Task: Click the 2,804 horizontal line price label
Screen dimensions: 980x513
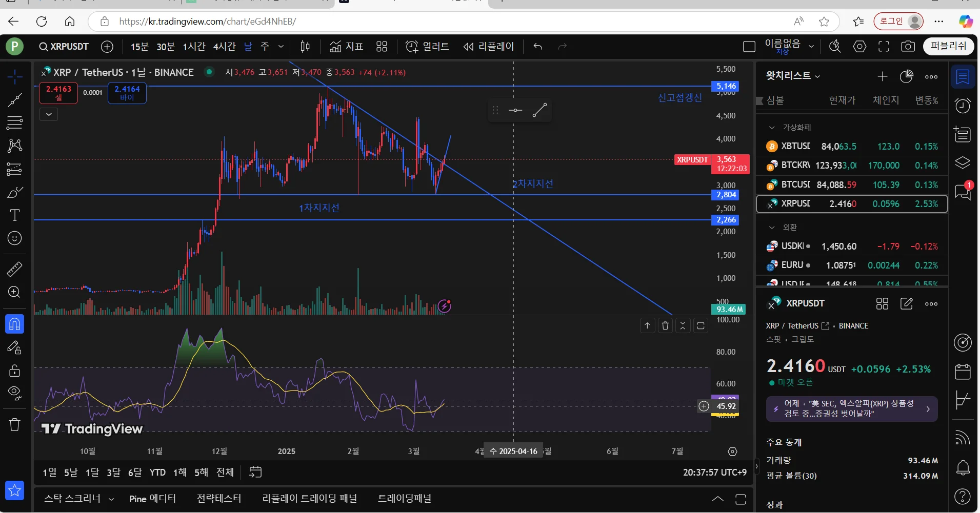Action: pos(726,195)
